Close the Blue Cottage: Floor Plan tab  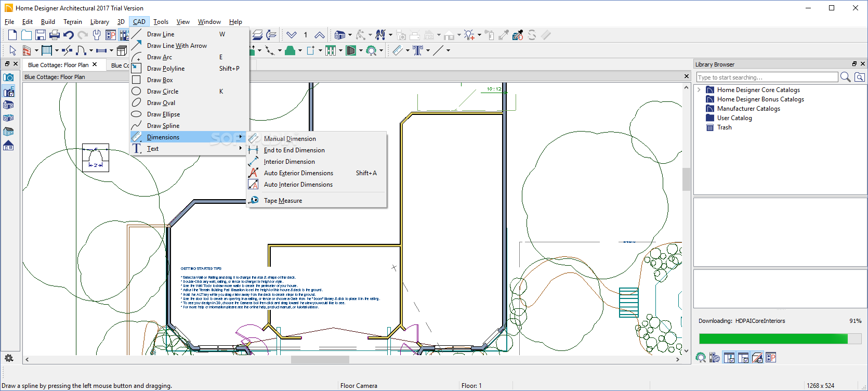tap(95, 64)
